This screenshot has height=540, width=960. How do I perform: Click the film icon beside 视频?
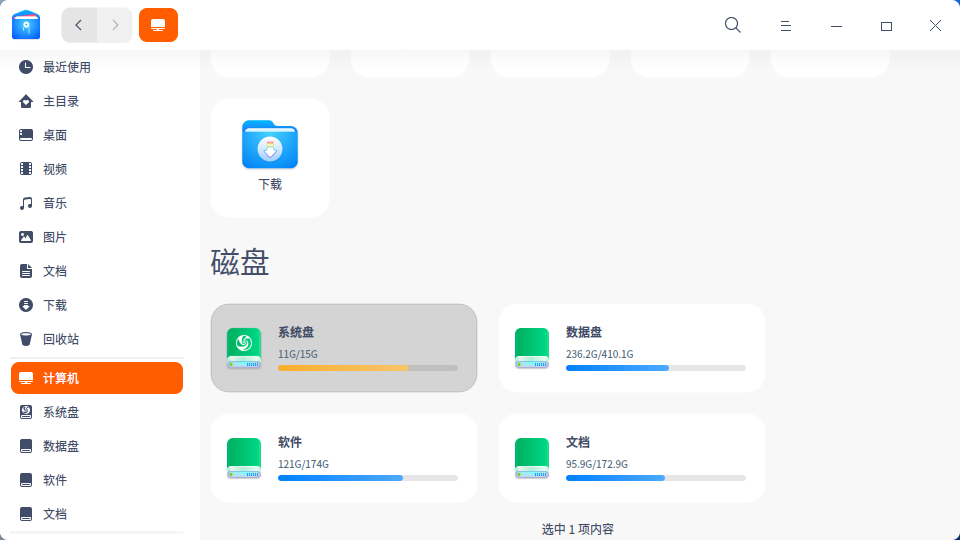[x=26, y=169]
